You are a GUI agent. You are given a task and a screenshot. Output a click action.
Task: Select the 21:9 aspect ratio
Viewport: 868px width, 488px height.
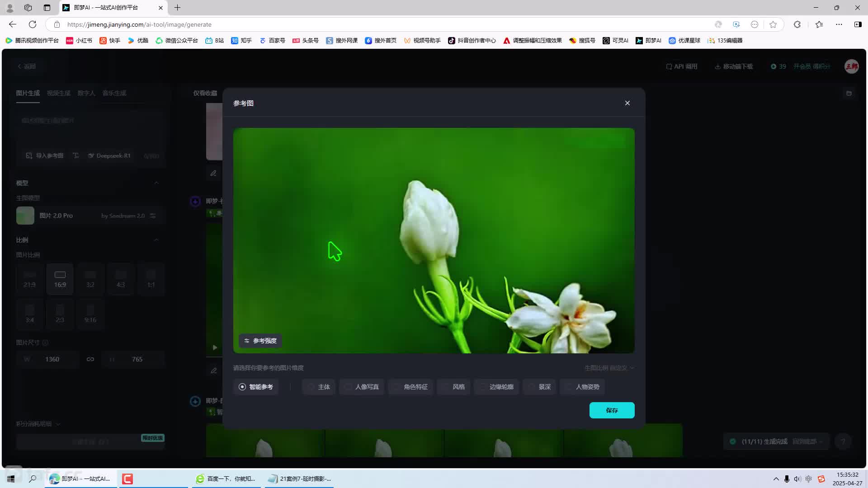point(29,279)
